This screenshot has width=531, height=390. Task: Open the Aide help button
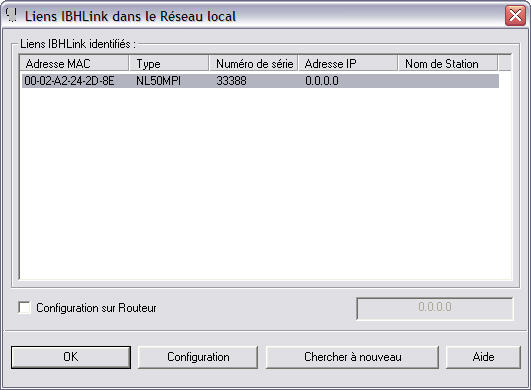(483, 357)
